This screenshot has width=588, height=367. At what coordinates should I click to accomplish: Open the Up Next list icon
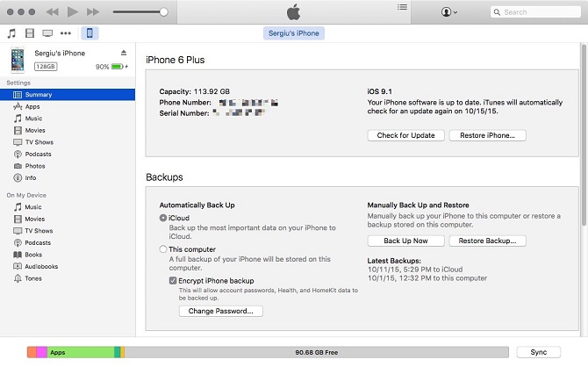tap(402, 8)
